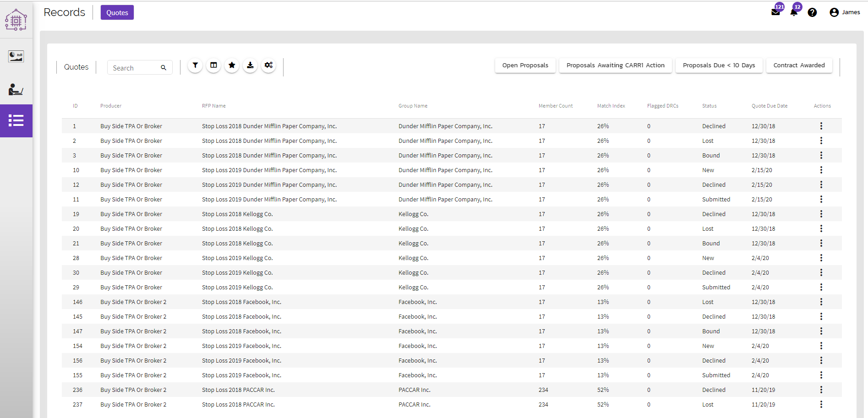Click 'Bound' status in row 147
Viewport: 868px width, 418px height.
click(x=711, y=331)
